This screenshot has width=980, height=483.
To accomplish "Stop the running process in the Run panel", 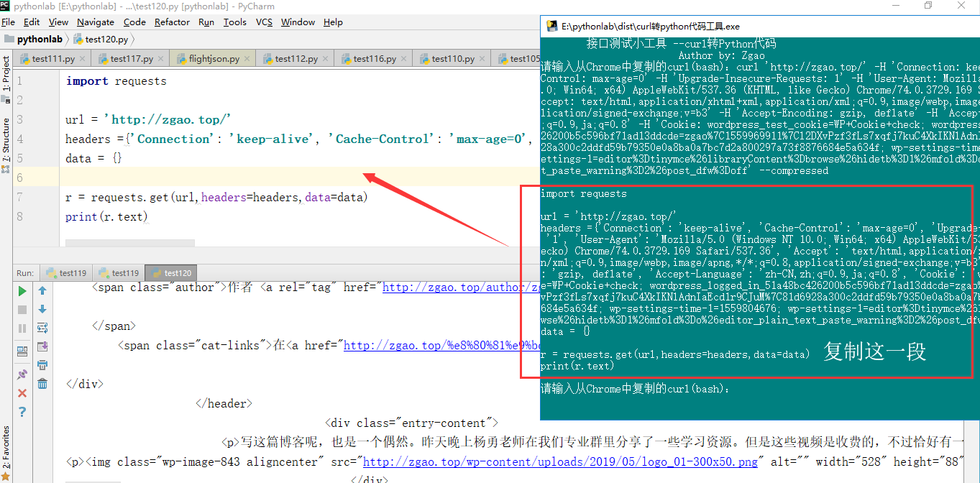I will [22, 310].
